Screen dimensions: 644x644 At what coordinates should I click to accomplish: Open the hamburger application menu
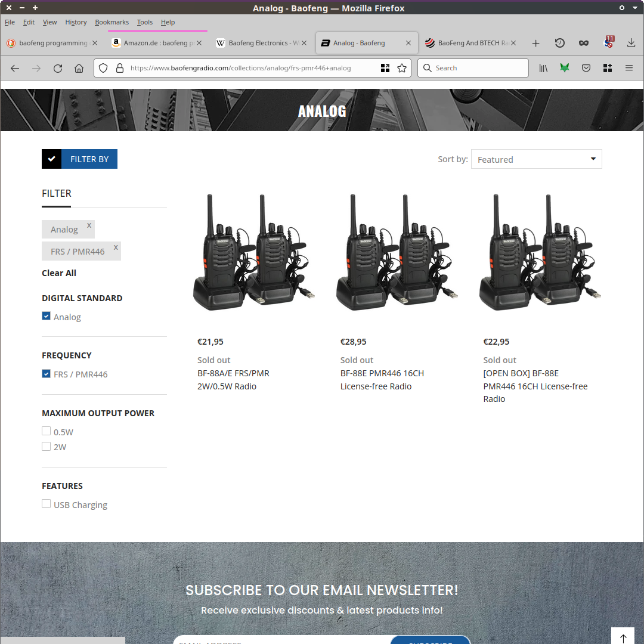629,69
